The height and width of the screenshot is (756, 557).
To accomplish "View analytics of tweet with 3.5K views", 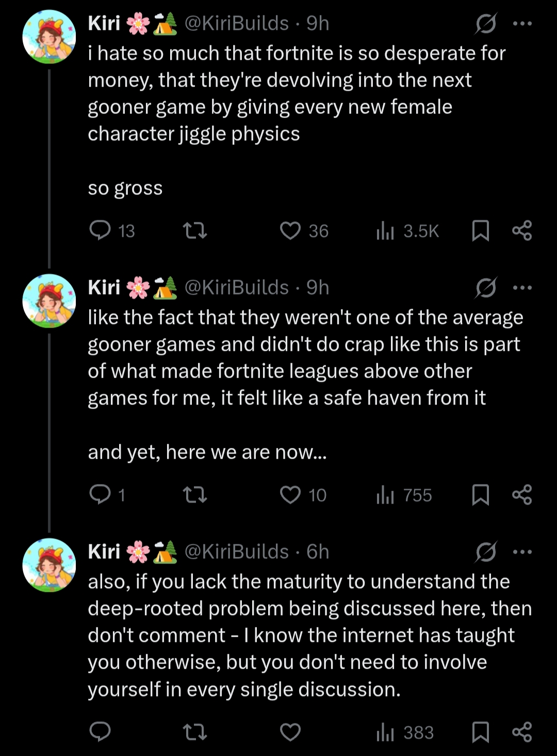I will pos(407,231).
